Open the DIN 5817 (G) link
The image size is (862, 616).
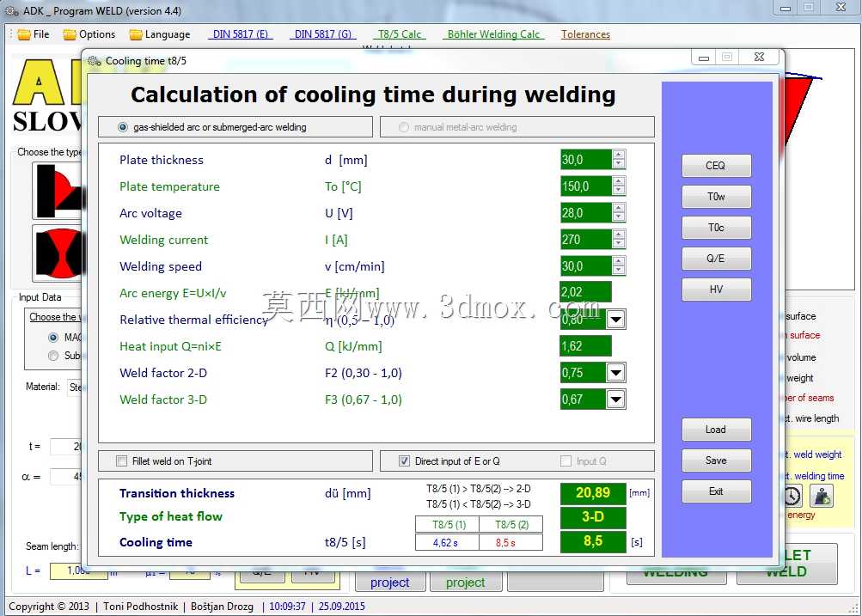tap(322, 34)
